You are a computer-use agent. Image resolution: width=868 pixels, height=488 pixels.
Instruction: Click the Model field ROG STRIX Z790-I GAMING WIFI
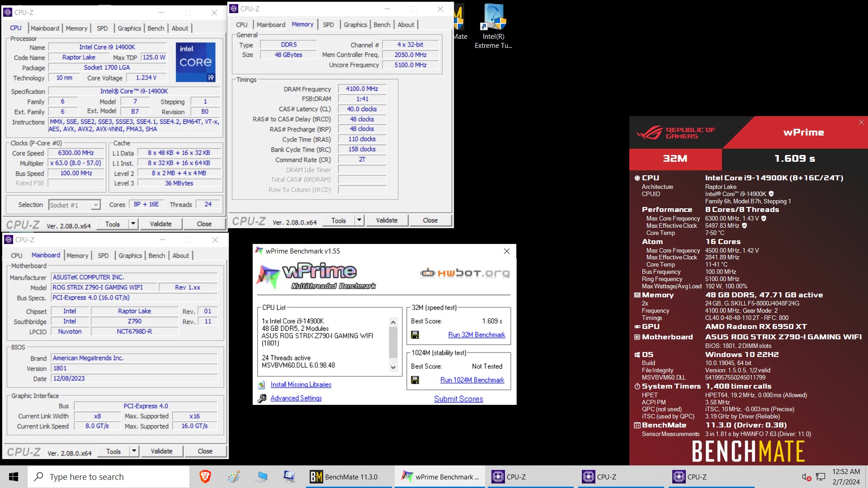[104, 287]
